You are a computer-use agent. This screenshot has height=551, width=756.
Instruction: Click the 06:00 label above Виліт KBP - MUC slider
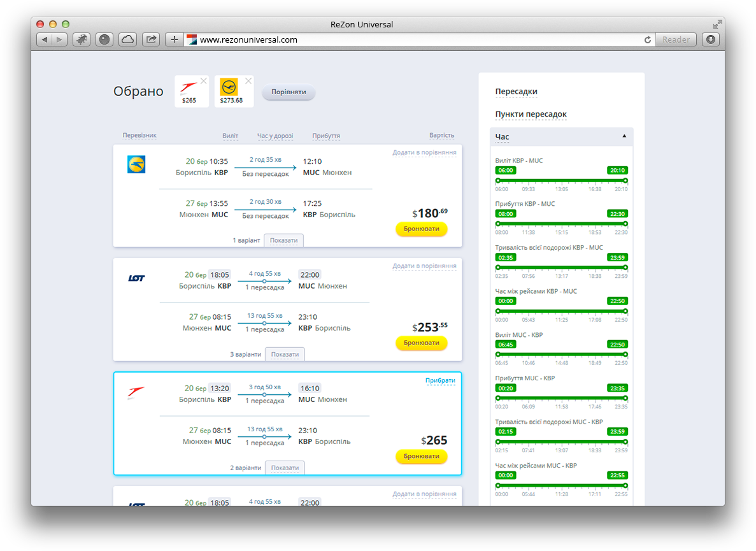pyautogui.click(x=506, y=171)
